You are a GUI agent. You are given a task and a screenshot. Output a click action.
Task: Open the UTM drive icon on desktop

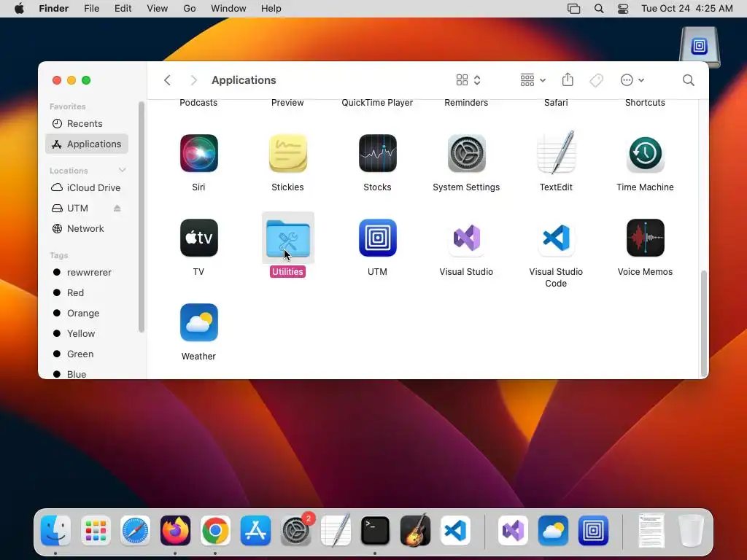[699, 47]
